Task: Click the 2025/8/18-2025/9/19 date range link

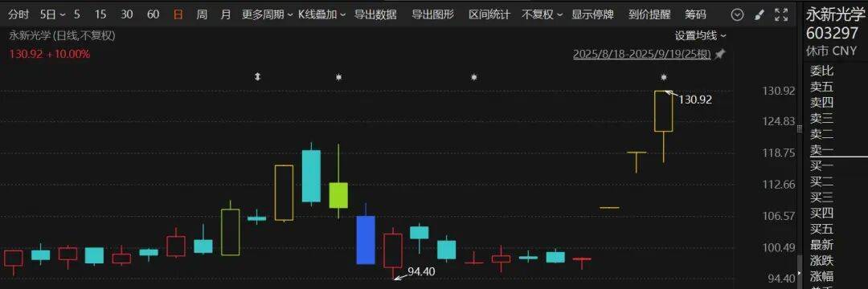Action: 641,54
